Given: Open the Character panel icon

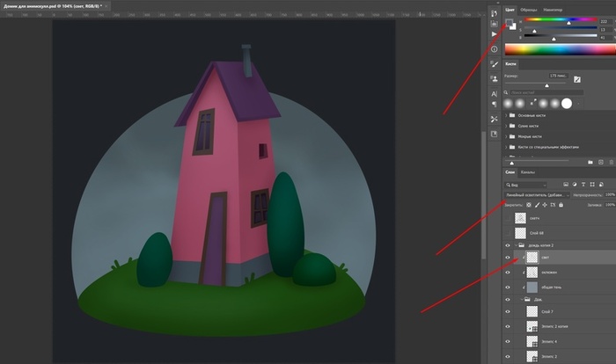Looking at the screenshot, I should 495,92.
